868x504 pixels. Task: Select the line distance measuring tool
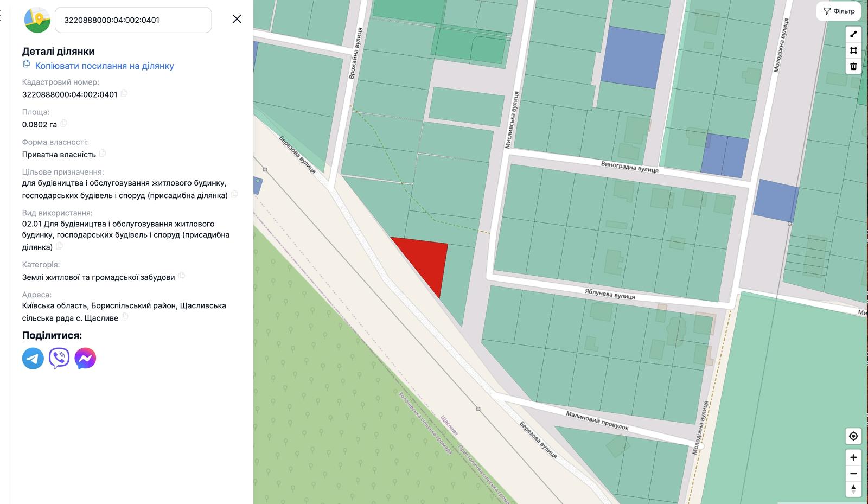(x=853, y=34)
